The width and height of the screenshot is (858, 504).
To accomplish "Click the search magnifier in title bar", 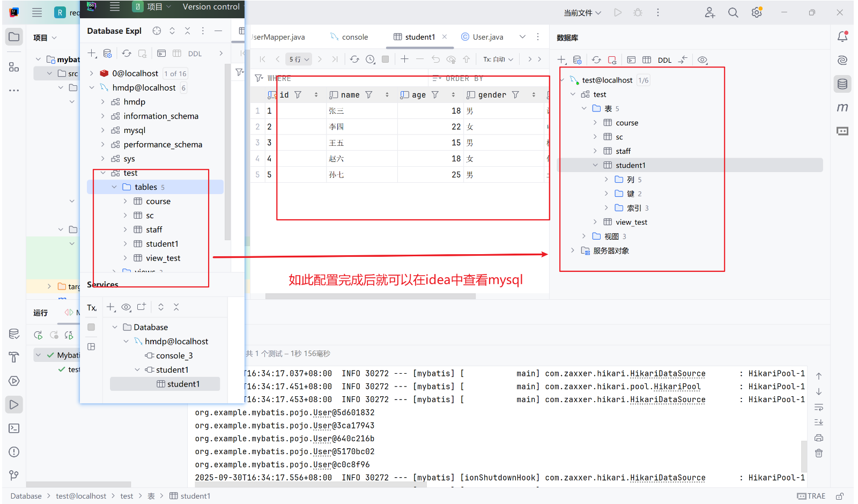I will tap(733, 12).
